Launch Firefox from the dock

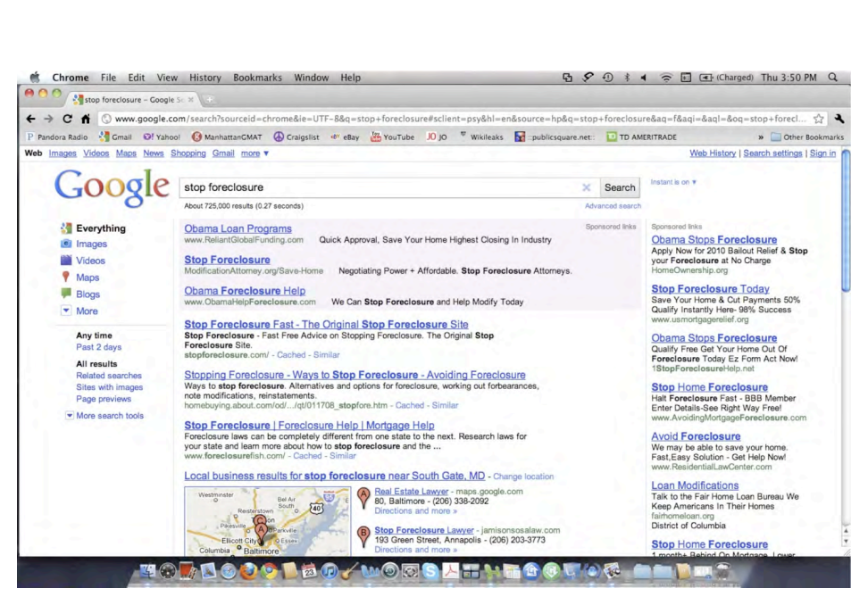(x=248, y=571)
